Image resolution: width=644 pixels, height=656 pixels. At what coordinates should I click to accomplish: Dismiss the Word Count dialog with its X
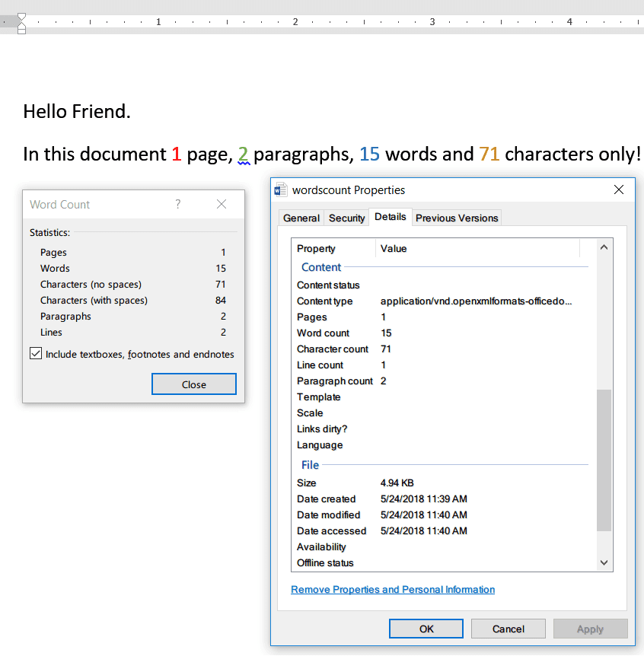point(221,204)
